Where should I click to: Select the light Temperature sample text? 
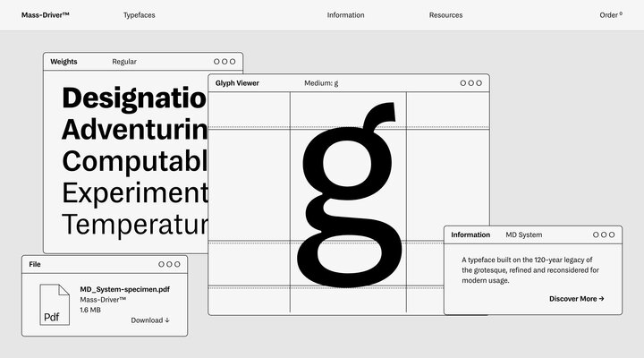tap(134, 225)
